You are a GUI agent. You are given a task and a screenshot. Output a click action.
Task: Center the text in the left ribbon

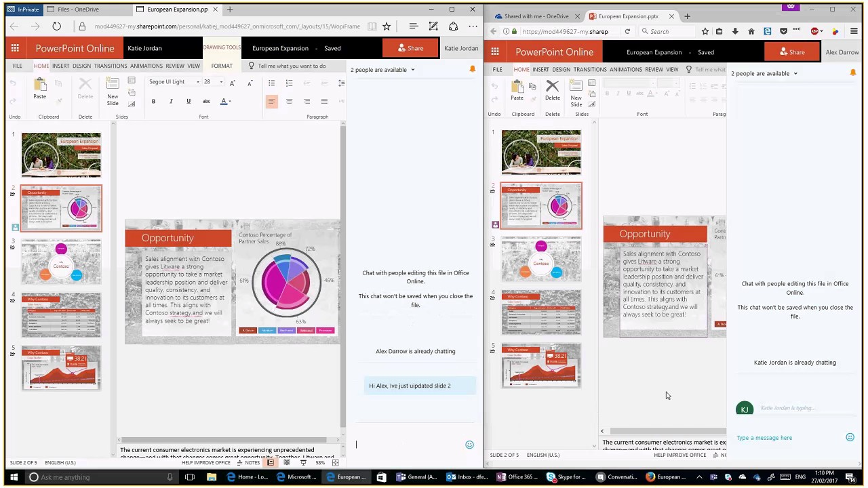289,102
